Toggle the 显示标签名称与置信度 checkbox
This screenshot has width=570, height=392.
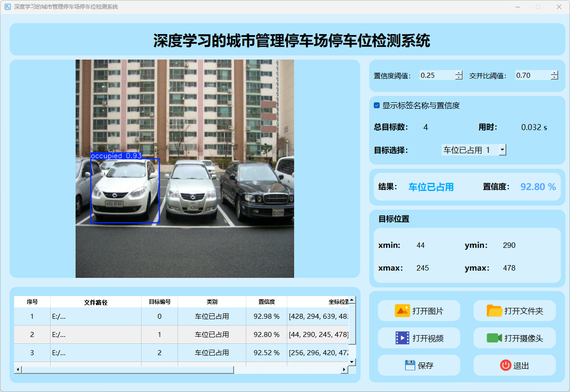point(377,106)
